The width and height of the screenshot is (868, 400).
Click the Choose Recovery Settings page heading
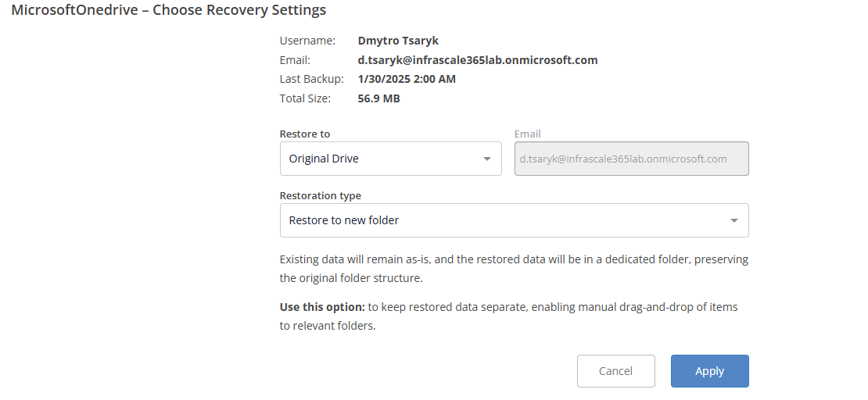click(x=169, y=11)
